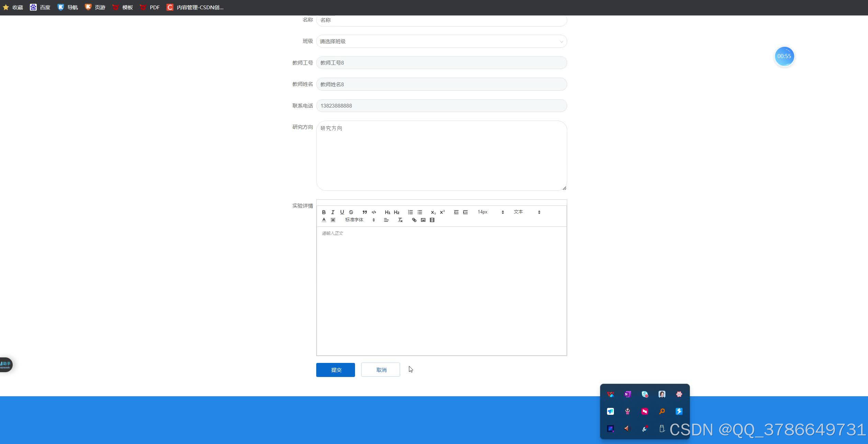Clear text formatting with Tx icon
Screen dimensions: 868x444
click(400, 220)
